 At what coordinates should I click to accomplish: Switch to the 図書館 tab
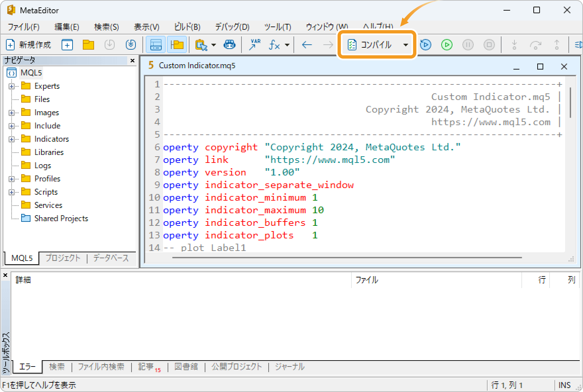[186, 367]
